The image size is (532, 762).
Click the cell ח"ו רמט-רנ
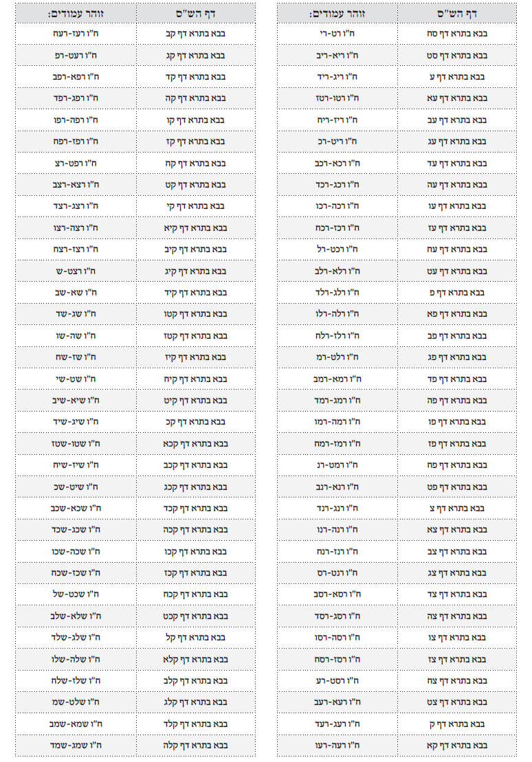coord(337,465)
